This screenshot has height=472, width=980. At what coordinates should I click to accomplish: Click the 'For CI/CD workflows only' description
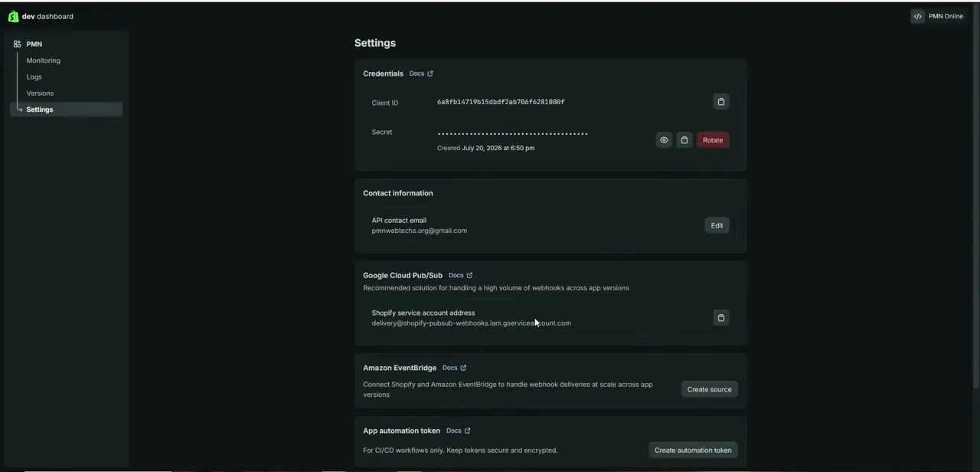(x=460, y=451)
